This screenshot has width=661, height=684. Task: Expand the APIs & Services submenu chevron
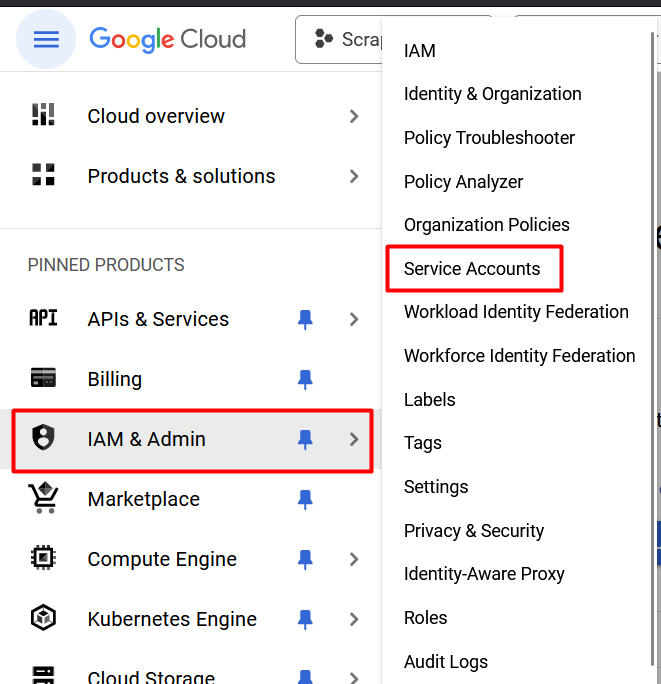click(354, 319)
